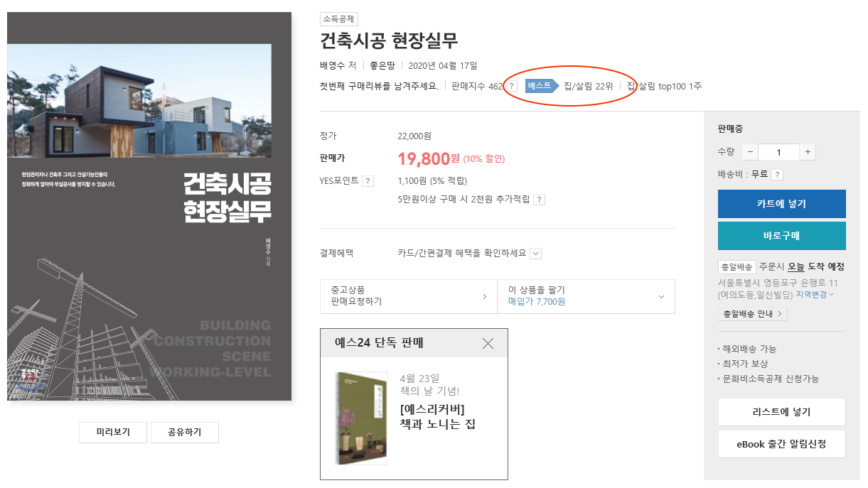Click the quantity input field
868x488 pixels.
(778, 152)
